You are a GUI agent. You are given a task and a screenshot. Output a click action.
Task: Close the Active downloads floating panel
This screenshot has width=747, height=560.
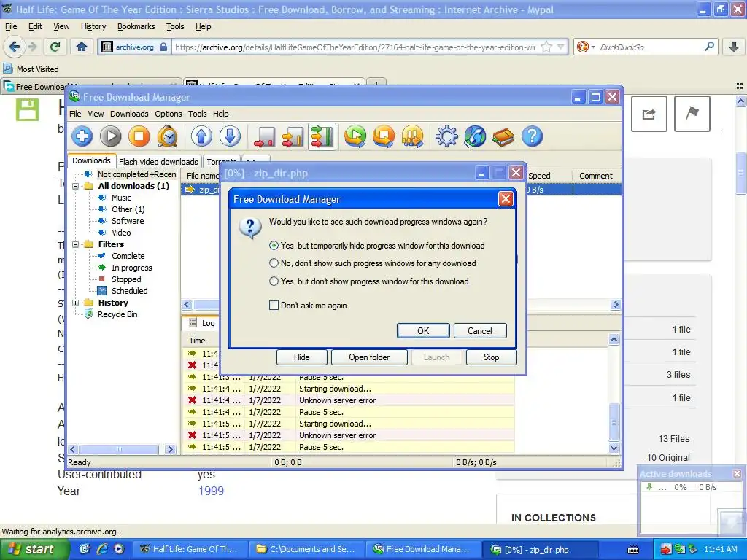click(737, 474)
